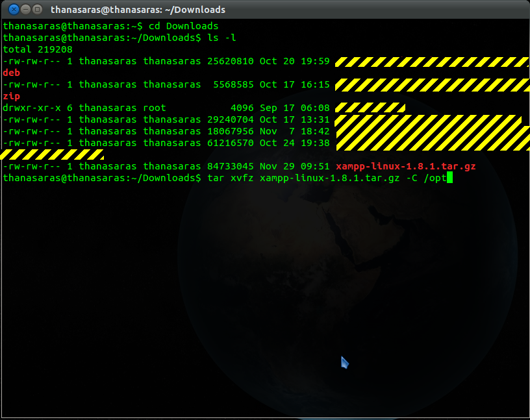
Task: Click 'tar xvfz' in the command line
Action: (x=230, y=178)
